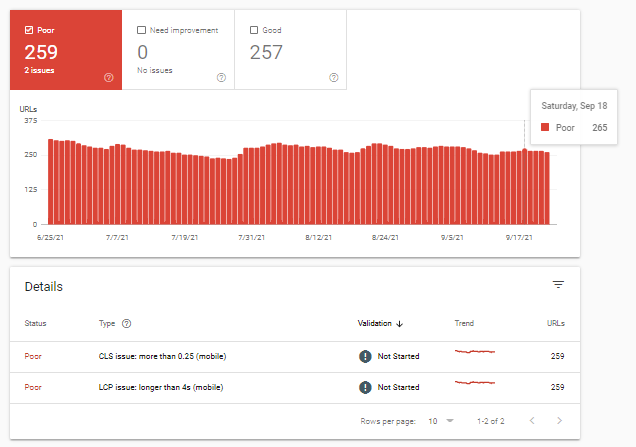This screenshot has height=447, width=636.
Task: Click warning icon in CLS issue row
Action: [365, 356]
